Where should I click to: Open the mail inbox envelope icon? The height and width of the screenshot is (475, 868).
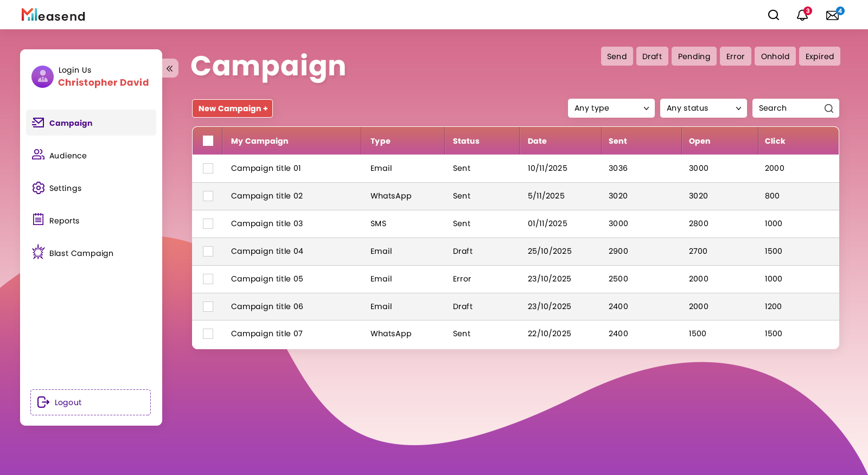[832, 15]
